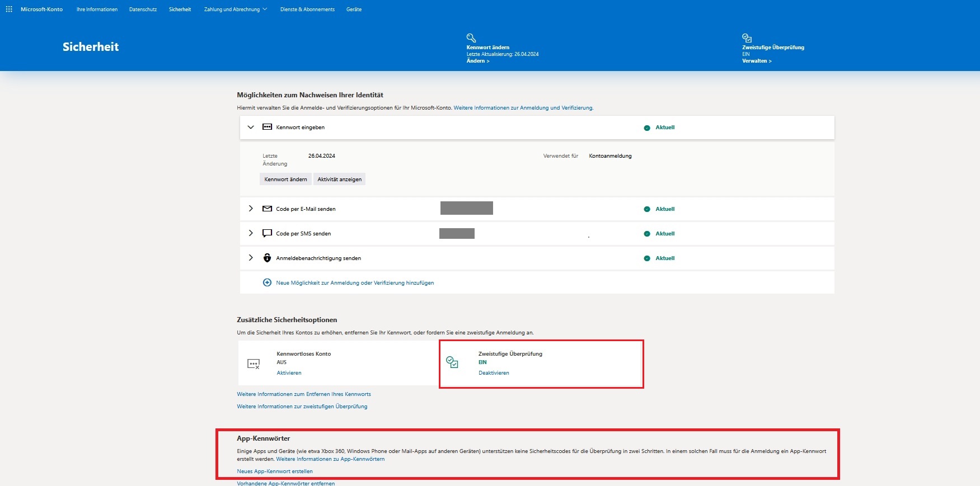Click the plus icon to add new verification method
The image size is (980, 486).
(268, 282)
